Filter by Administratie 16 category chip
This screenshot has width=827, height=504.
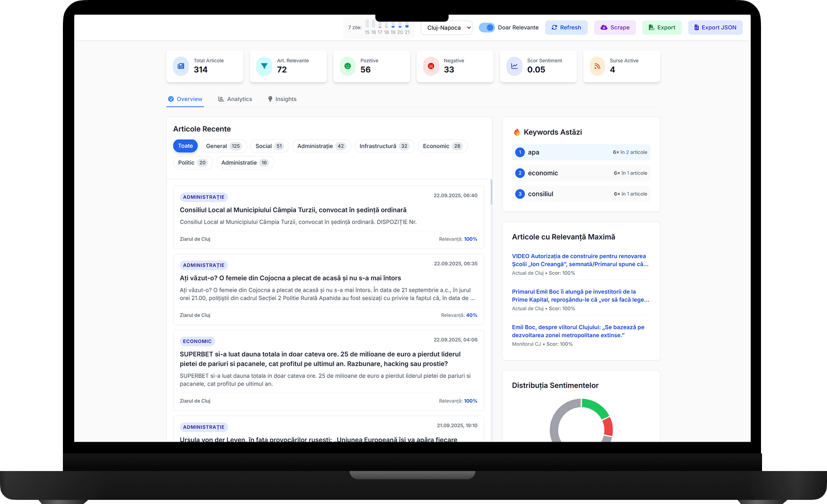click(x=245, y=162)
